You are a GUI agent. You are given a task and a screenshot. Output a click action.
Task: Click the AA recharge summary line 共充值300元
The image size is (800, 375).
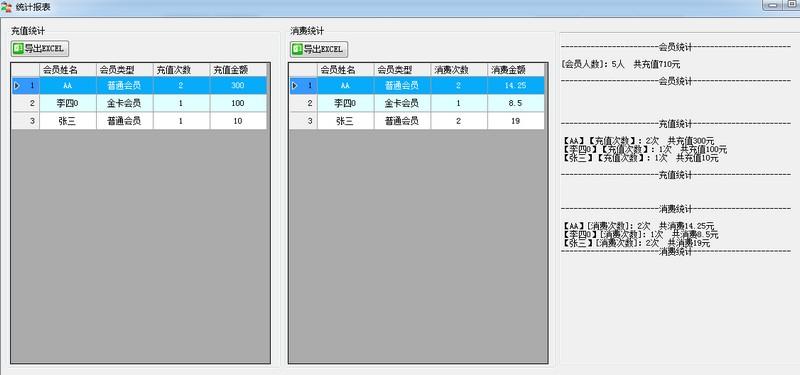[638, 141]
